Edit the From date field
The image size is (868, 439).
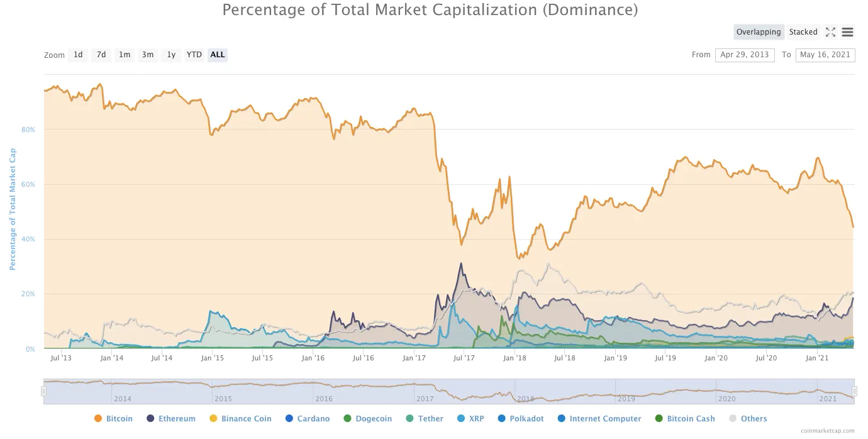tap(745, 55)
